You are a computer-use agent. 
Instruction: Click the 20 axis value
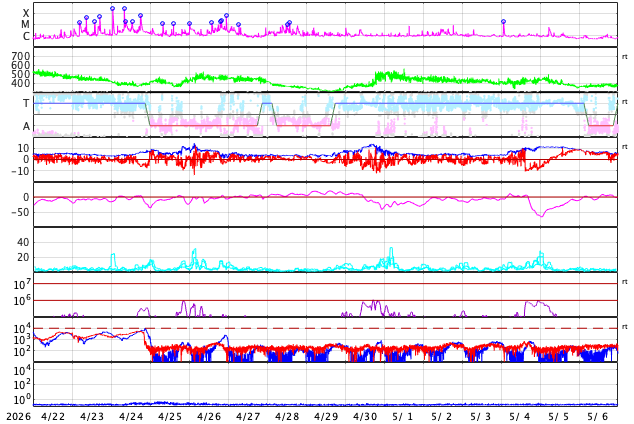[x=23, y=257]
